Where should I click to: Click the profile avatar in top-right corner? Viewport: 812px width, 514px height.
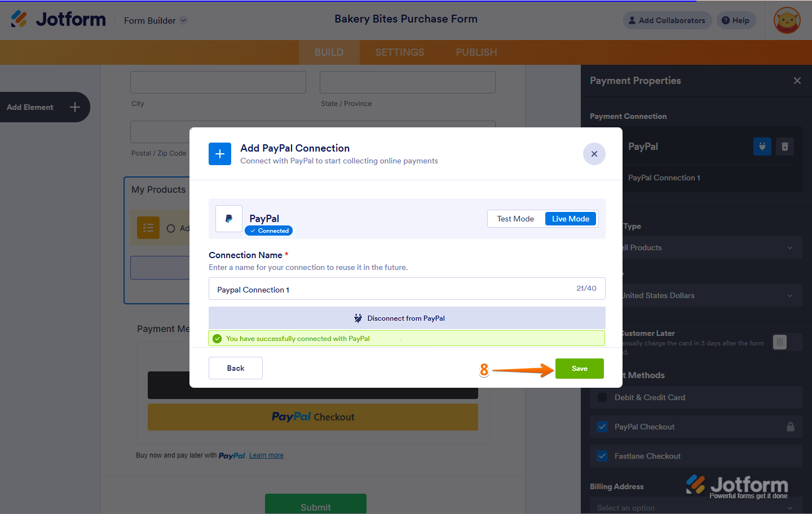coord(787,20)
